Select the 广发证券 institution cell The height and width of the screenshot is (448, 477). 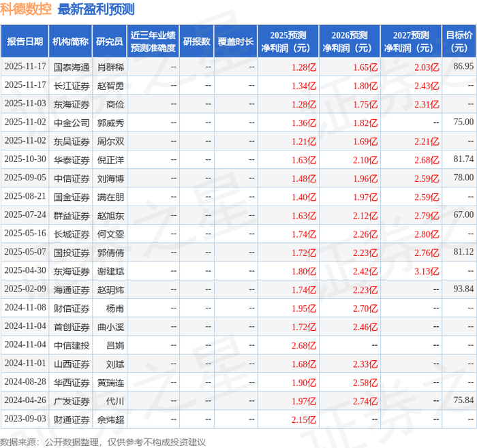point(72,401)
